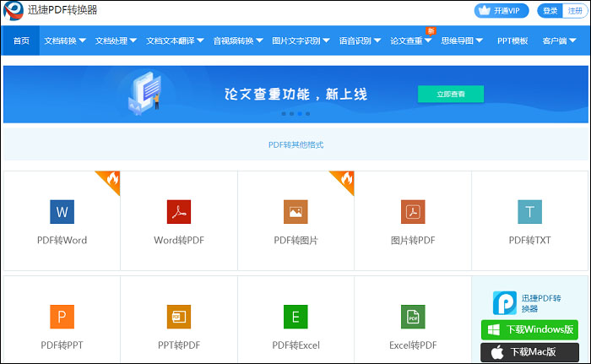Click the green E icon for PDF转Excel

click(x=295, y=317)
